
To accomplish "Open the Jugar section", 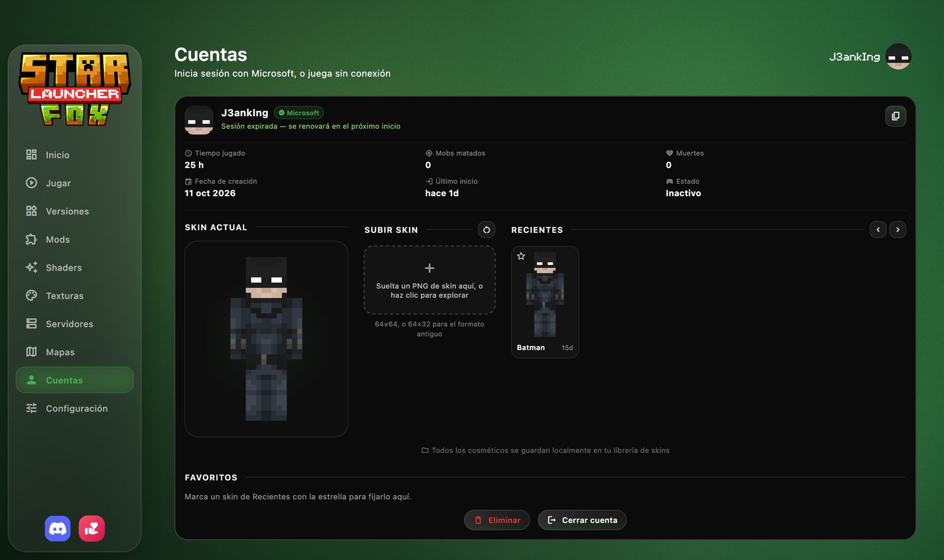I will click(75, 183).
